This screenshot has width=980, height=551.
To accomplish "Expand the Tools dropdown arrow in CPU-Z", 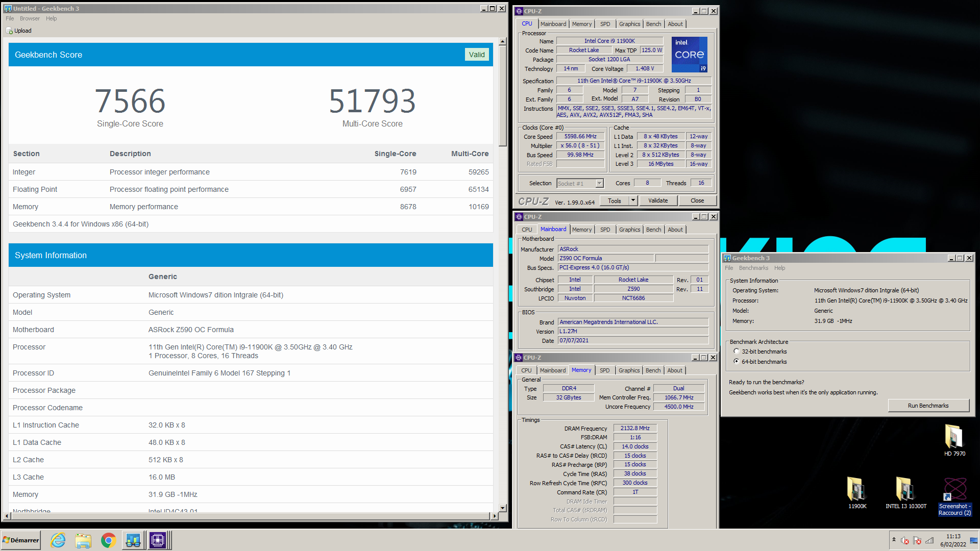I will pos(633,201).
